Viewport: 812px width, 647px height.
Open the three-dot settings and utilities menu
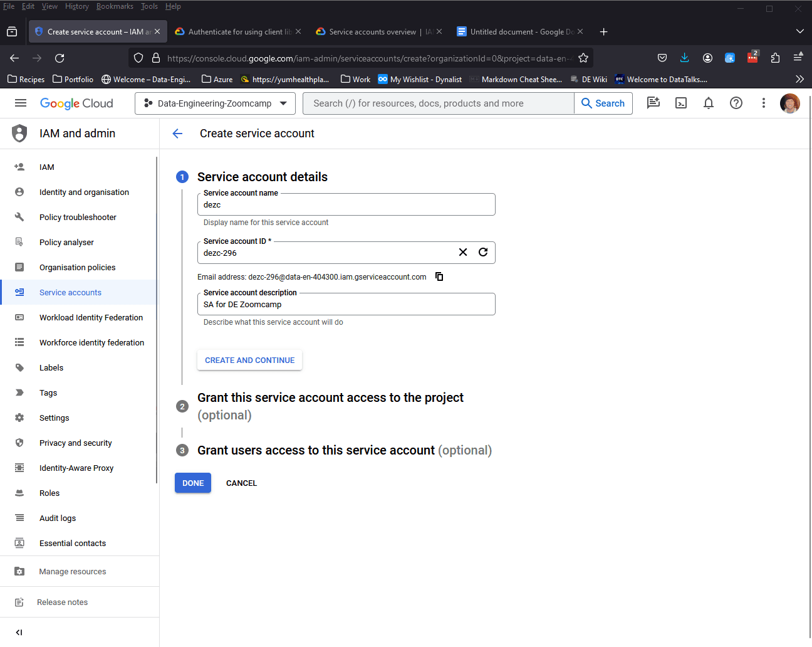pos(763,103)
